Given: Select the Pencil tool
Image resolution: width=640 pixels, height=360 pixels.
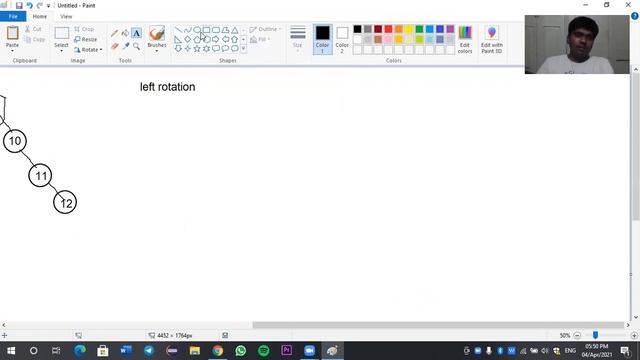Looking at the screenshot, I should tap(114, 33).
